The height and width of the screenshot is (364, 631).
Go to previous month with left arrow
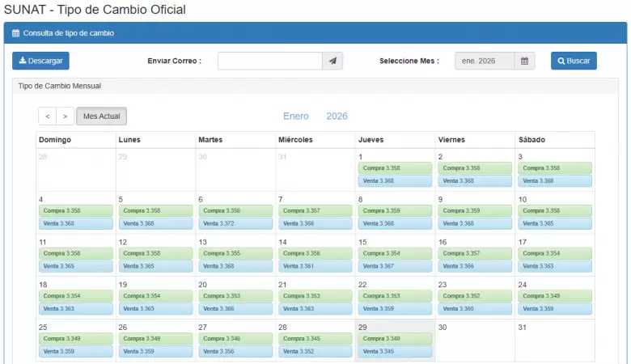pyautogui.click(x=47, y=116)
